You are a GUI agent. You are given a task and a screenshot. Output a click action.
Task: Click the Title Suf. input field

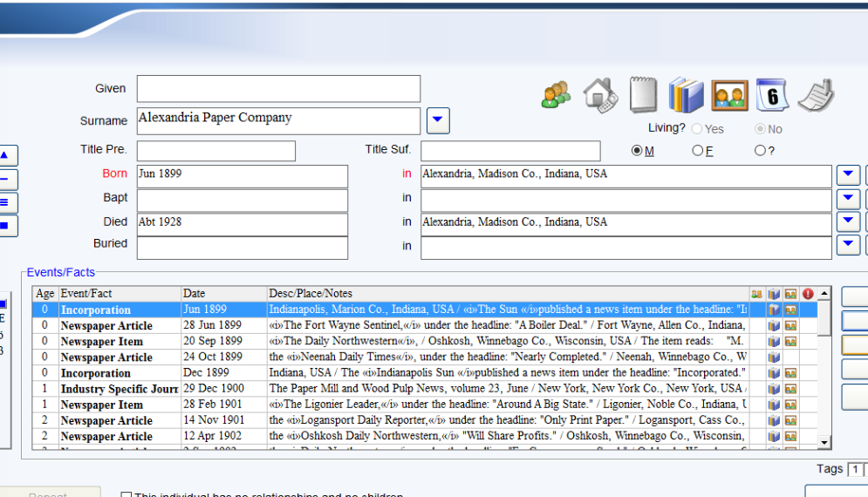(510, 151)
